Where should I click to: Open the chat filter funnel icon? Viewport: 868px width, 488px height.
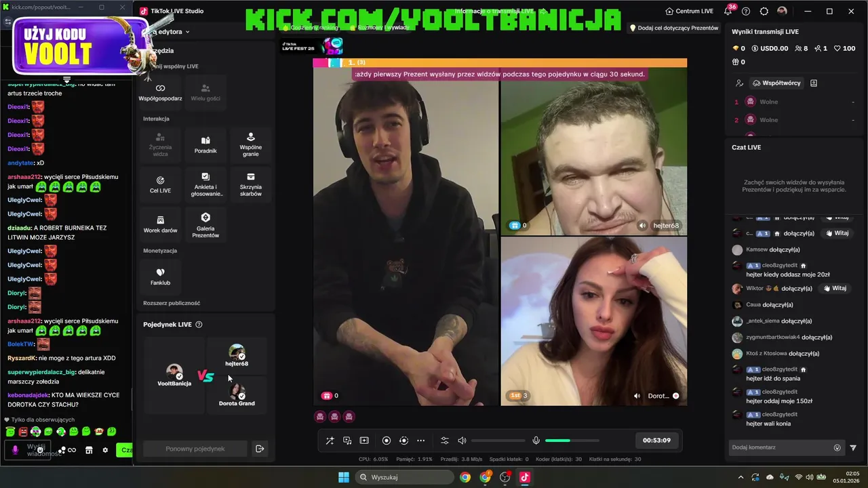coord(853,447)
